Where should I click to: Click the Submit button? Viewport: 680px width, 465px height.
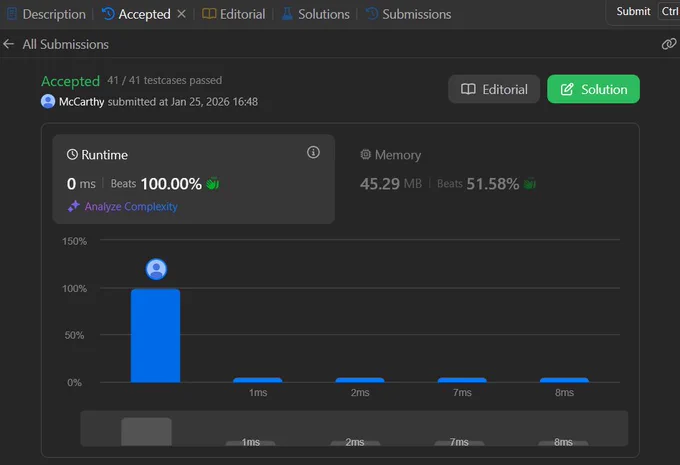pos(633,11)
